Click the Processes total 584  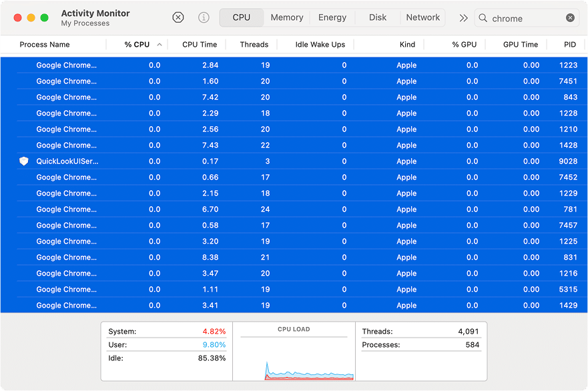coord(473,345)
